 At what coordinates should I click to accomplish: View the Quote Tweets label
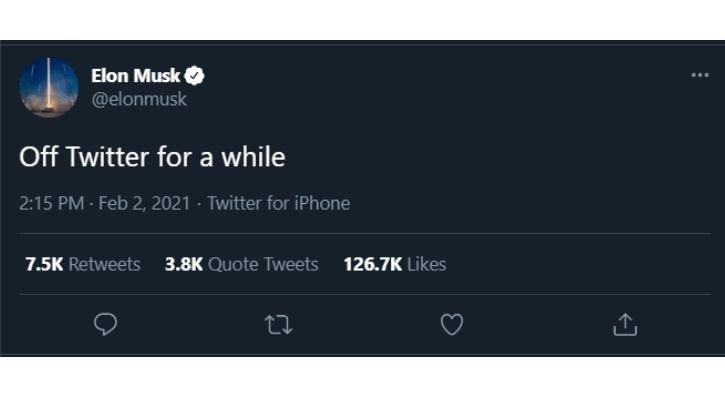(x=263, y=264)
